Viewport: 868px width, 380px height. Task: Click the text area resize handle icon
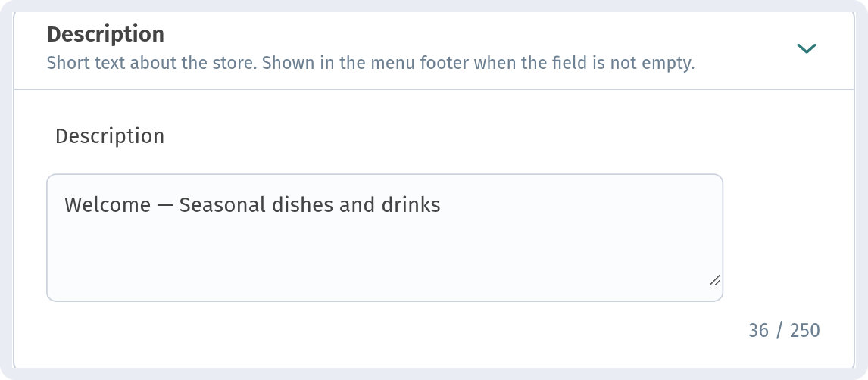coord(715,280)
